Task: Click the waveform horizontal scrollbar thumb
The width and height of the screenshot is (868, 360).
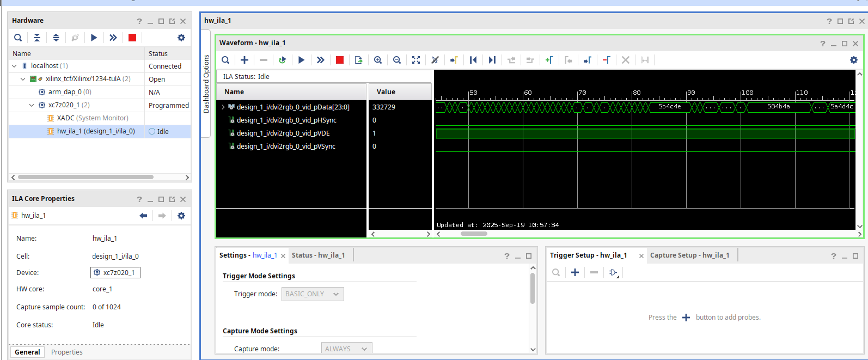Action: (x=474, y=234)
